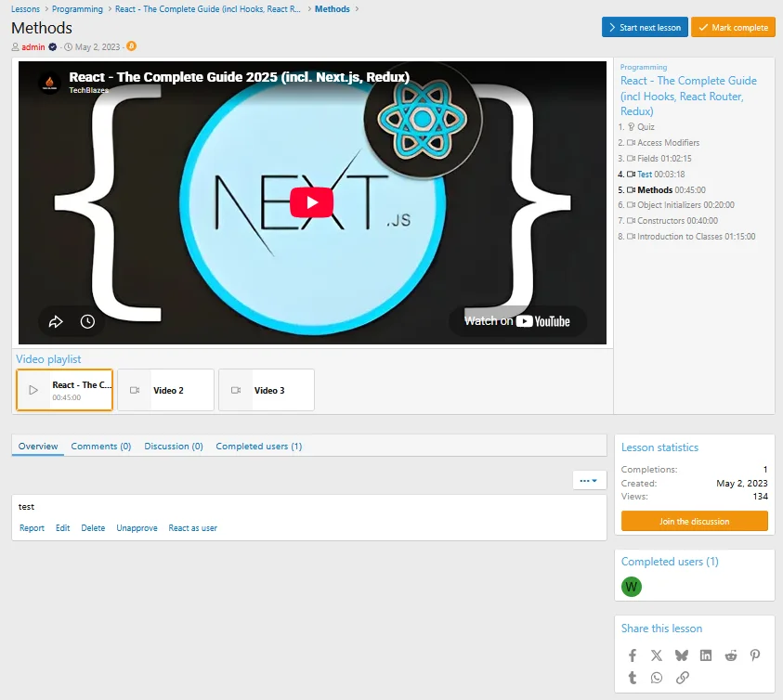Share lesson on Reddit
This screenshot has width=783, height=700.
[731, 655]
